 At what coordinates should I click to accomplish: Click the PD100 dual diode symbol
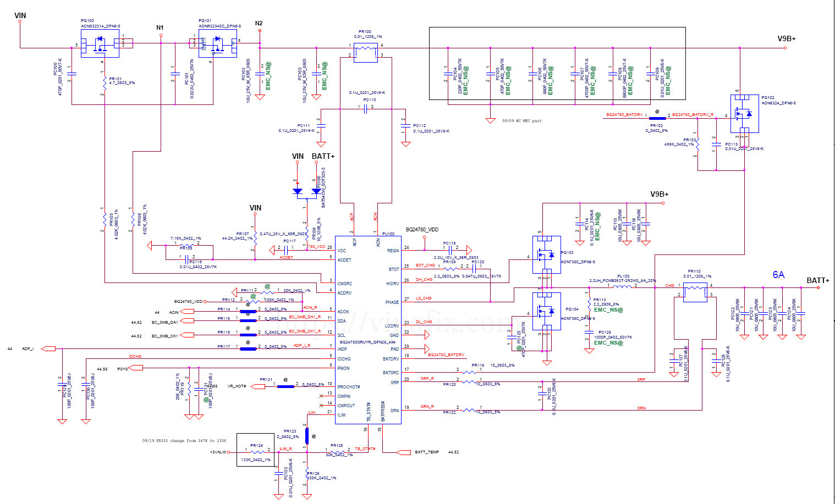(306, 191)
